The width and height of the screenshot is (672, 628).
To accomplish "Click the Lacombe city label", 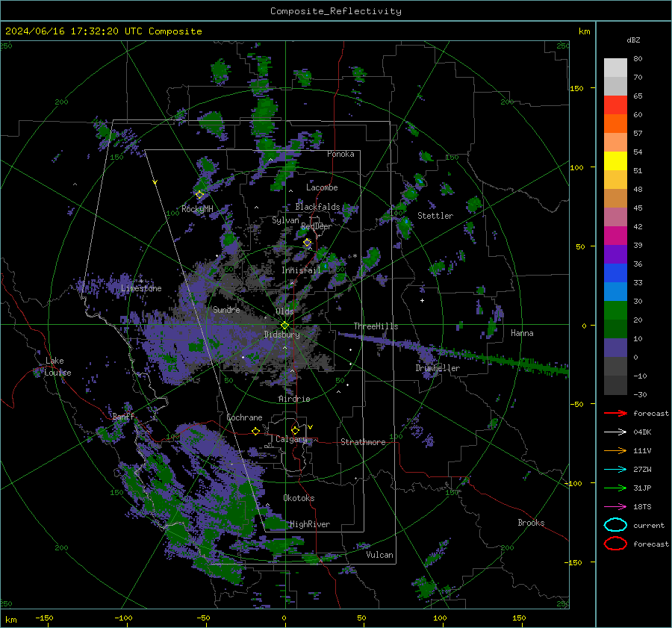I will [x=322, y=187].
